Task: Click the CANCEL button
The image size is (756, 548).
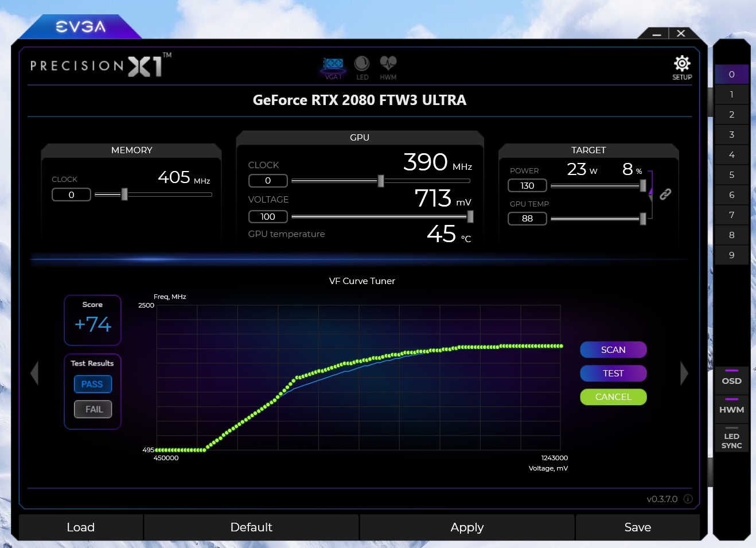Action: point(613,397)
